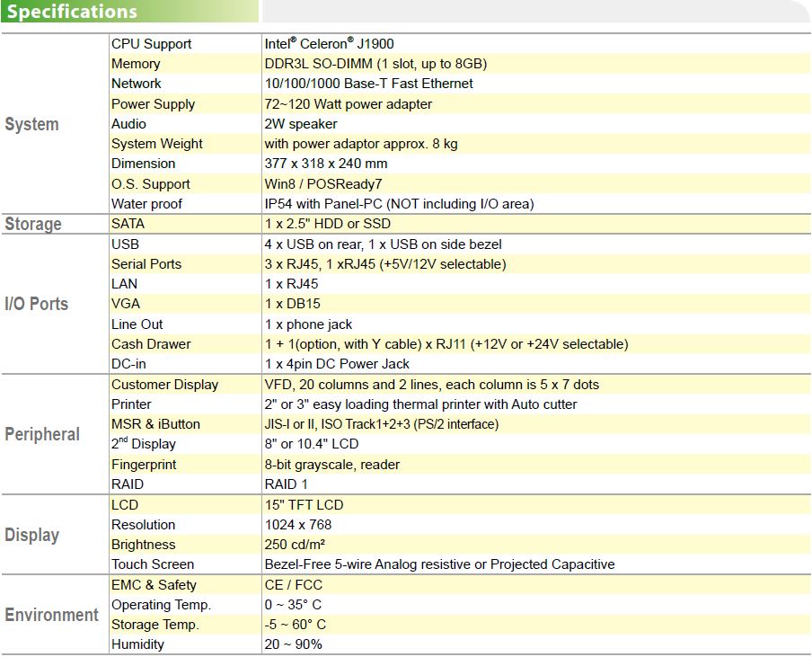Image resolution: width=812 pixels, height=657 pixels.
Task: Click the SATA label
Action: click(x=128, y=224)
